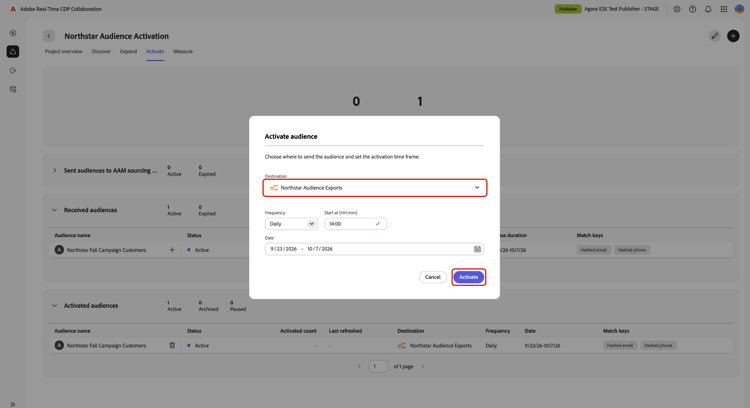Click the Date range input field
This screenshot has width=750, height=408.
point(375,249)
